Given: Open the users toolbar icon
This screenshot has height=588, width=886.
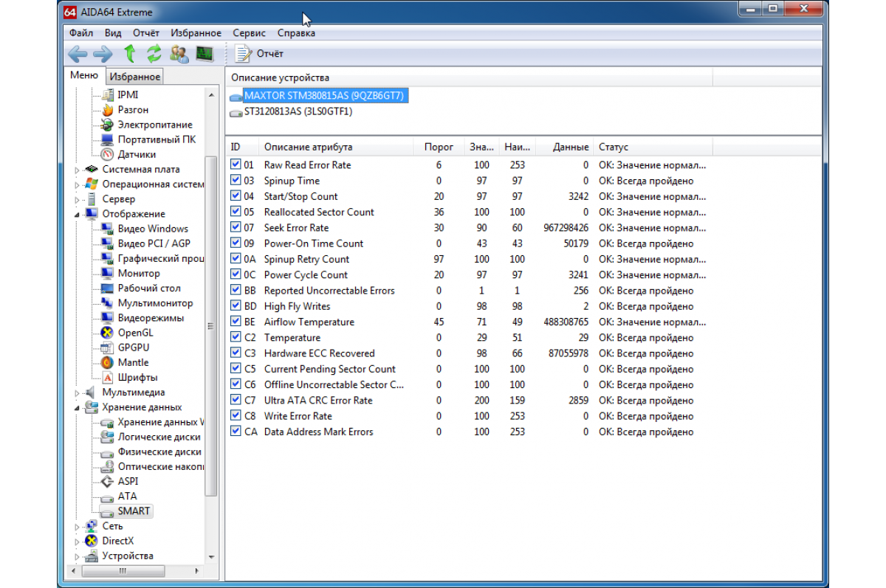Looking at the screenshot, I should click(x=179, y=53).
